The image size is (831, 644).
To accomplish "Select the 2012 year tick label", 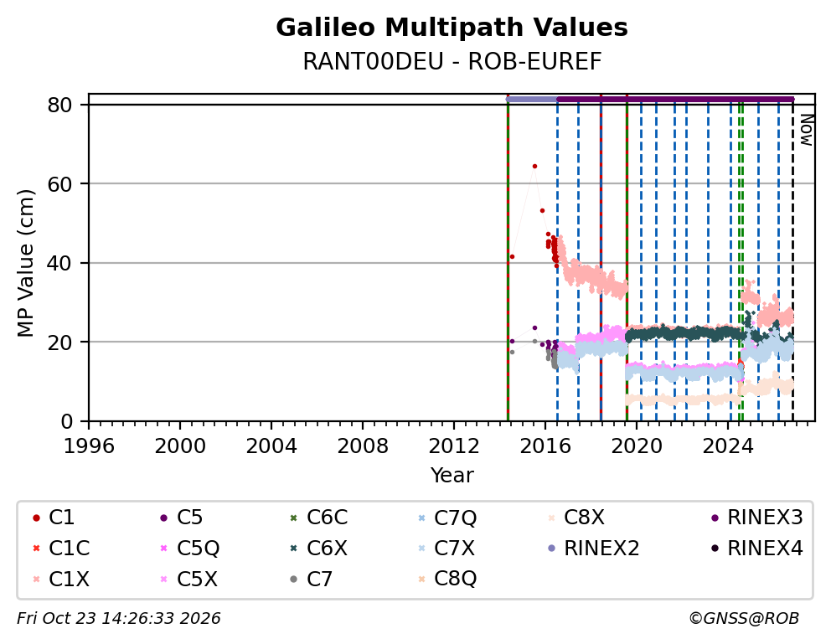I will click(454, 446).
